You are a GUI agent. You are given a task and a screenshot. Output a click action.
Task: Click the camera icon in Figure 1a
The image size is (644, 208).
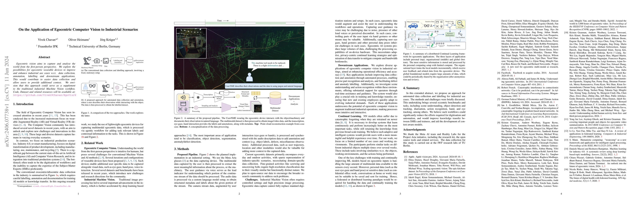coord(97,61)
